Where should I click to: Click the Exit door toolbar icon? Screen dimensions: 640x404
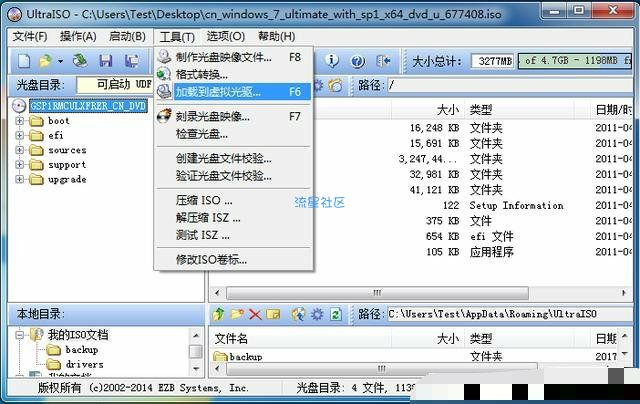coord(383,61)
